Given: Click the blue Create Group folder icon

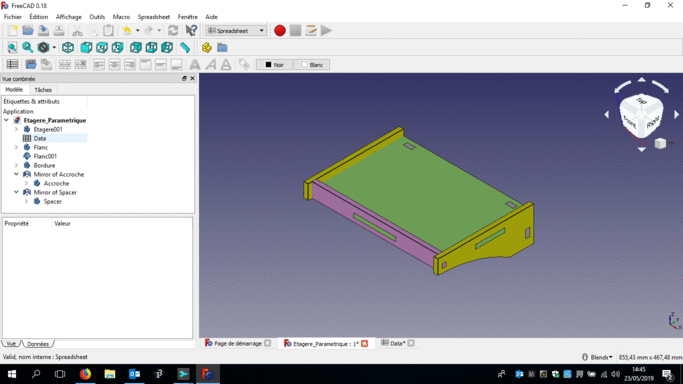Looking at the screenshot, I should point(222,47).
